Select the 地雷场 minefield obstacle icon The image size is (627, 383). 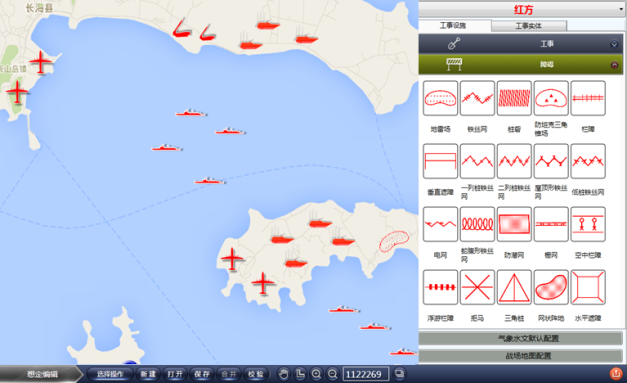pos(440,98)
